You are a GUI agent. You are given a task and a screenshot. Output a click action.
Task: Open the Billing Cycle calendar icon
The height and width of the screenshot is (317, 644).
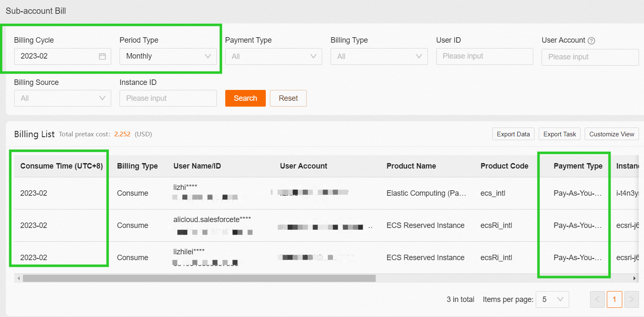(x=102, y=56)
